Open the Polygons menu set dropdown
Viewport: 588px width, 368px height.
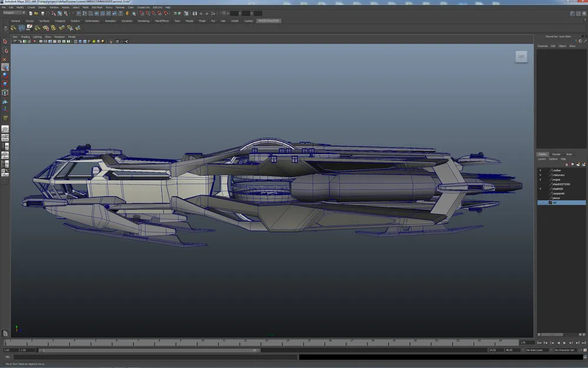tap(14, 12)
